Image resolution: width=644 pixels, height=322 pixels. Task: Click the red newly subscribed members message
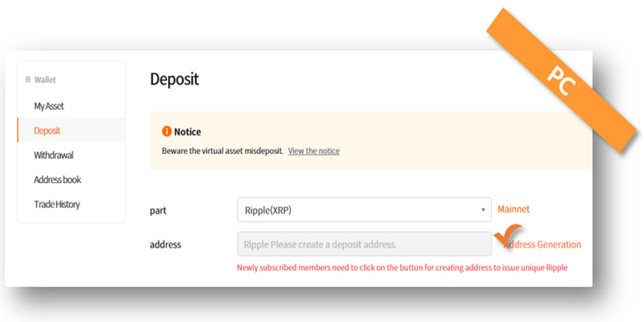click(x=402, y=267)
